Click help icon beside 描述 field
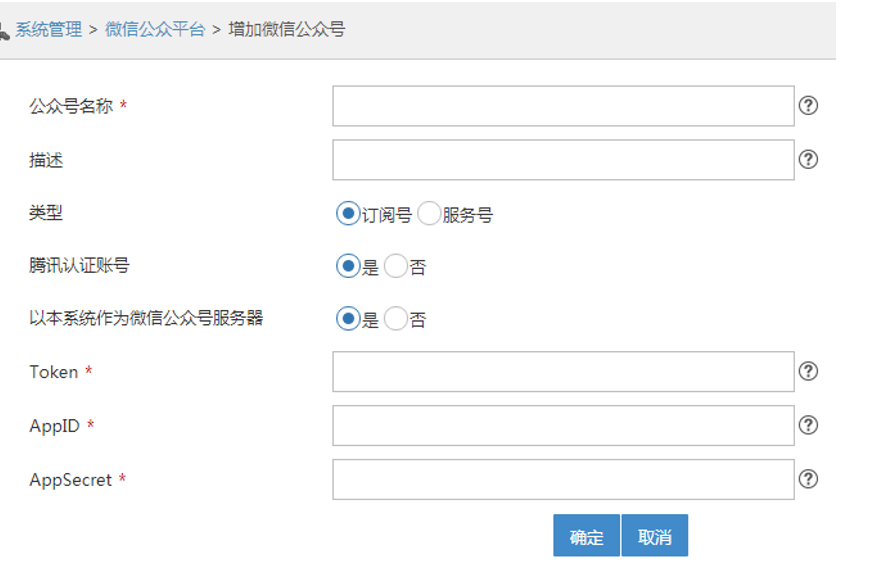 pyautogui.click(x=808, y=159)
